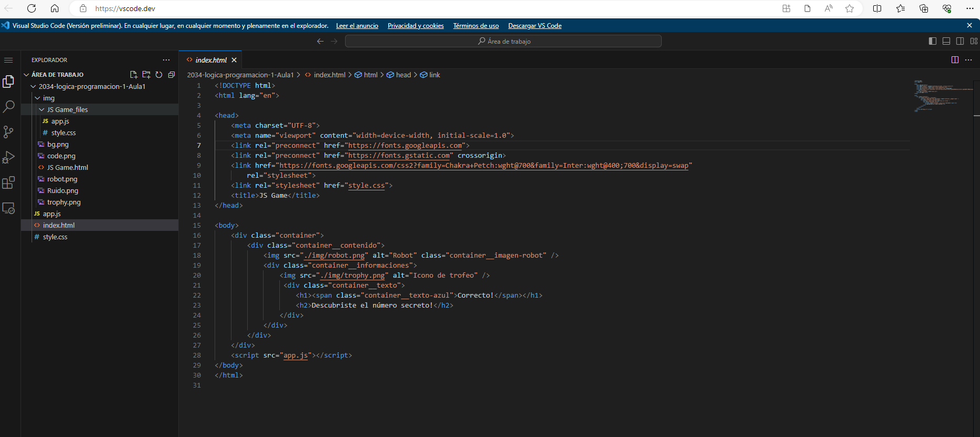Open editor more actions menu

coord(968,60)
